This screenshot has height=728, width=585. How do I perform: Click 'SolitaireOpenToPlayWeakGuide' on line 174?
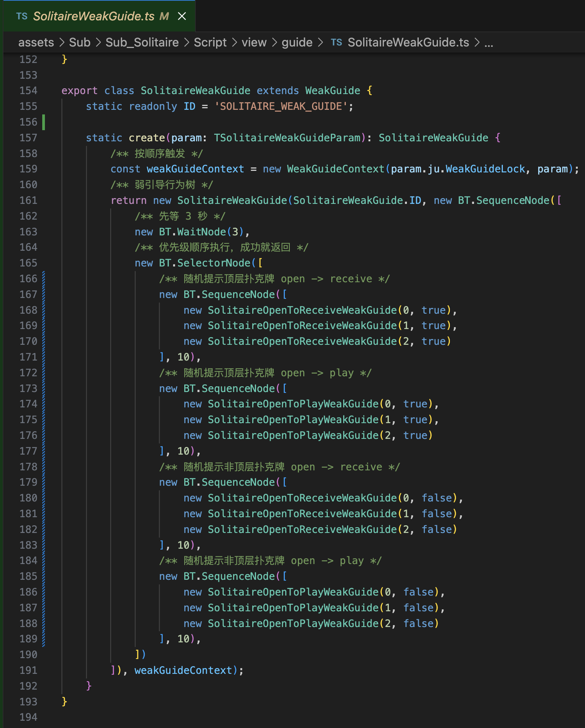coord(293,404)
